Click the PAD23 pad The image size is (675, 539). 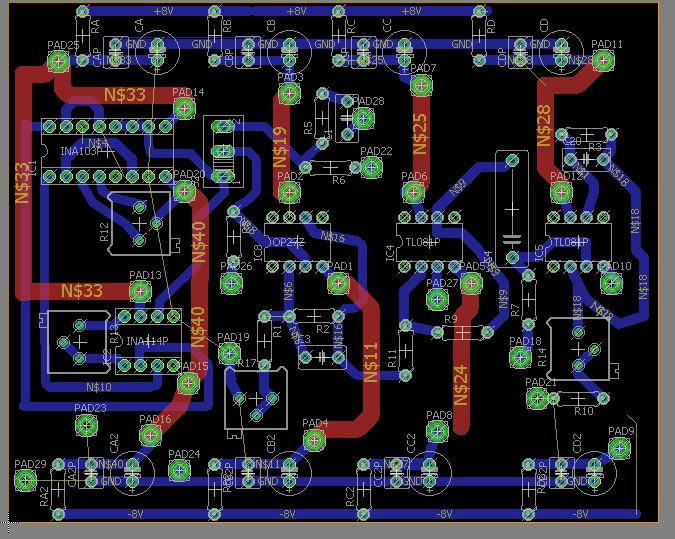(x=87, y=425)
